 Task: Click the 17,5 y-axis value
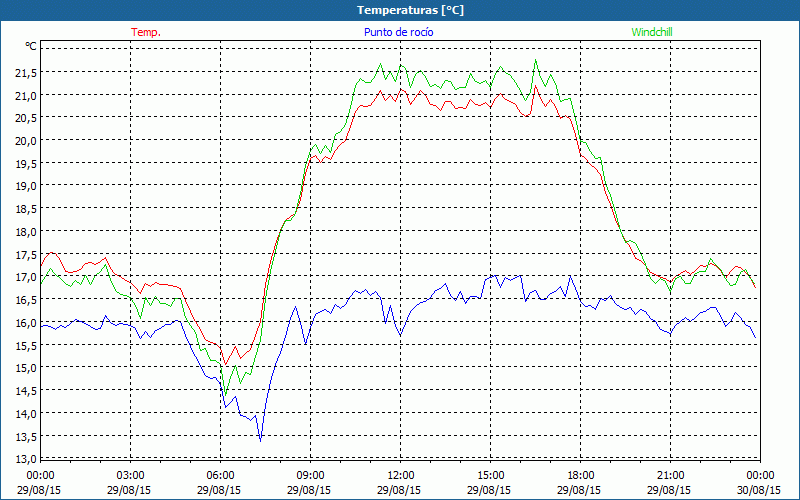(x=26, y=254)
